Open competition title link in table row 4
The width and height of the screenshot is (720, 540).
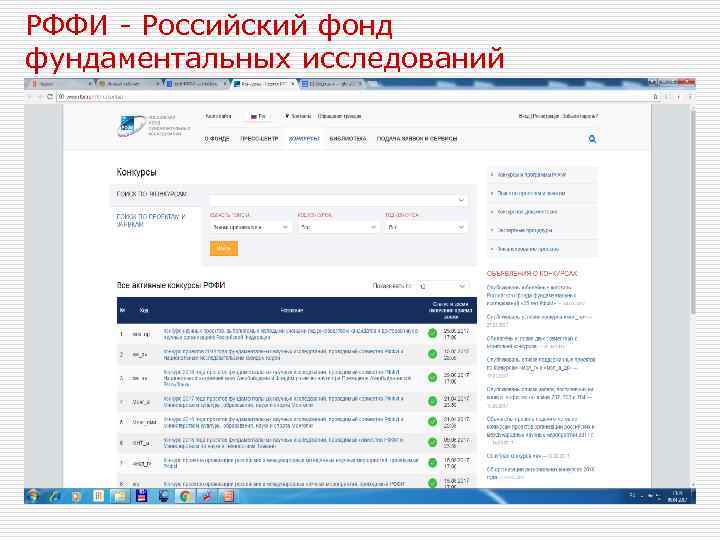click(284, 402)
